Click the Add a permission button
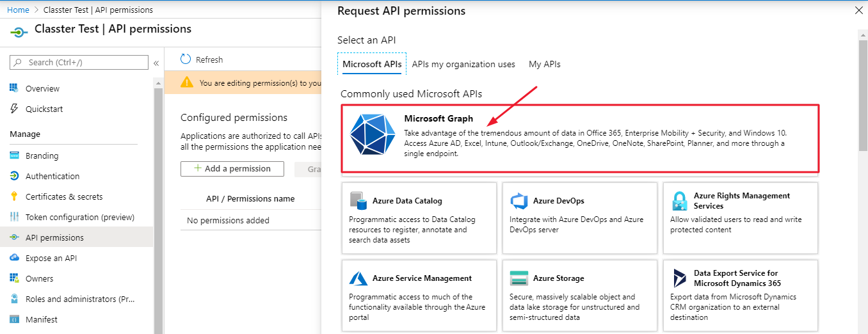This screenshot has width=868, height=334. [x=232, y=168]
